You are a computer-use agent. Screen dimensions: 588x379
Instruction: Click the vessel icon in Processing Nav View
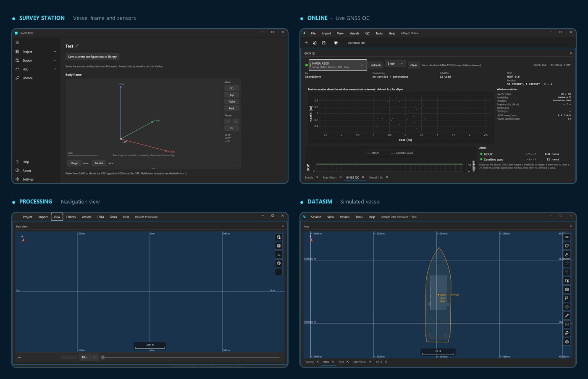click(279, 255)
